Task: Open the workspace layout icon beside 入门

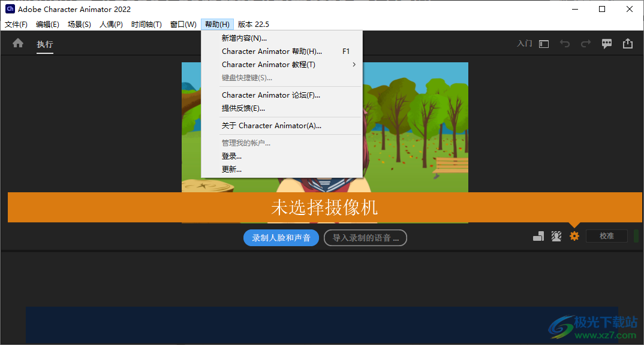Action: coord(544,44)
